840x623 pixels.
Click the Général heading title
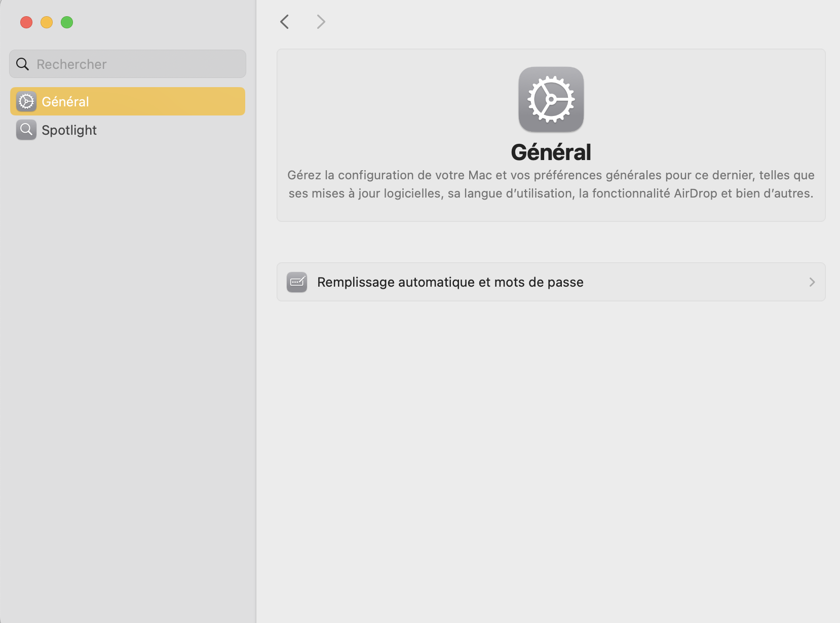click(x=551, y=152)
